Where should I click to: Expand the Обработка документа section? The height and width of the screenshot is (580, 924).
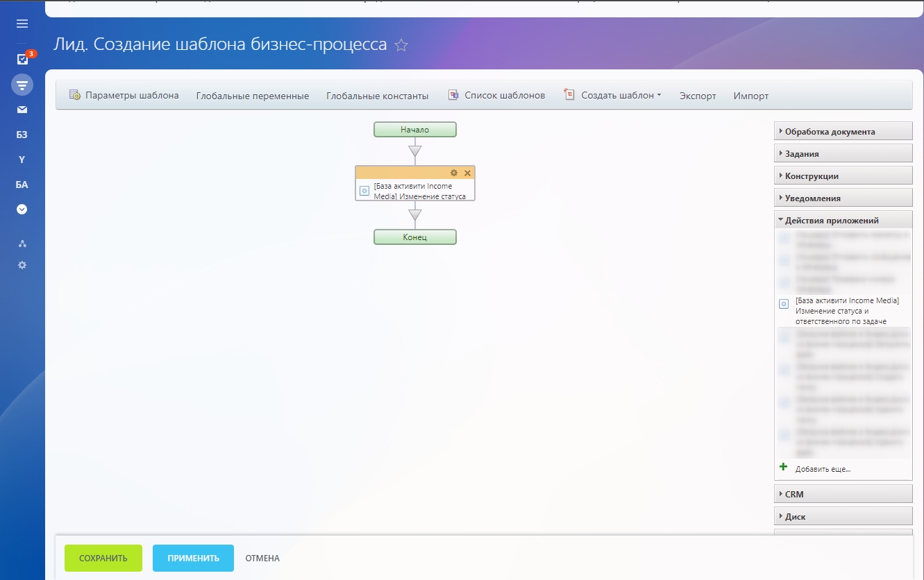pos(843,131)
